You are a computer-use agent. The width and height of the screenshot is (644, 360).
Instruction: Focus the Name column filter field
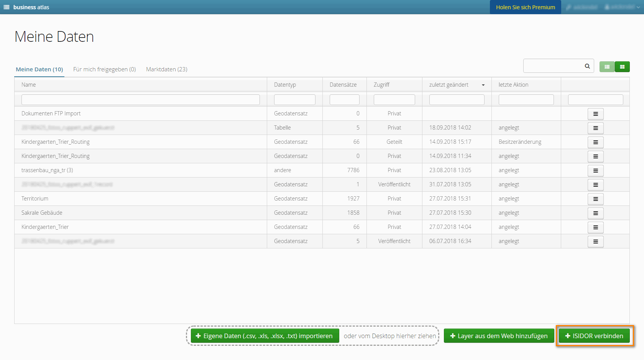(x=141, y=100)
